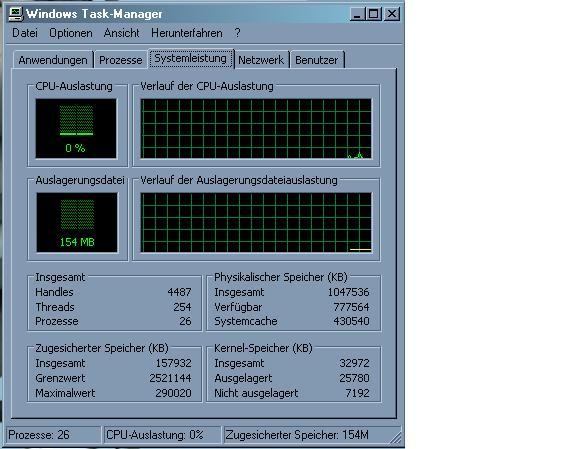Click the Grenzwert label
This screenshot has width=576, height=449.
click(60, 378)
